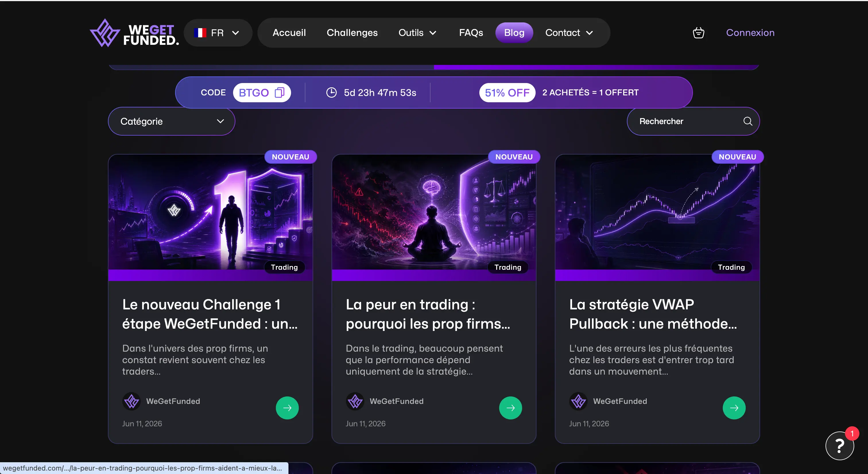Open VWAP Pullback article via green arrow
This screenshot has width=868, height=474.
[734, 408]
